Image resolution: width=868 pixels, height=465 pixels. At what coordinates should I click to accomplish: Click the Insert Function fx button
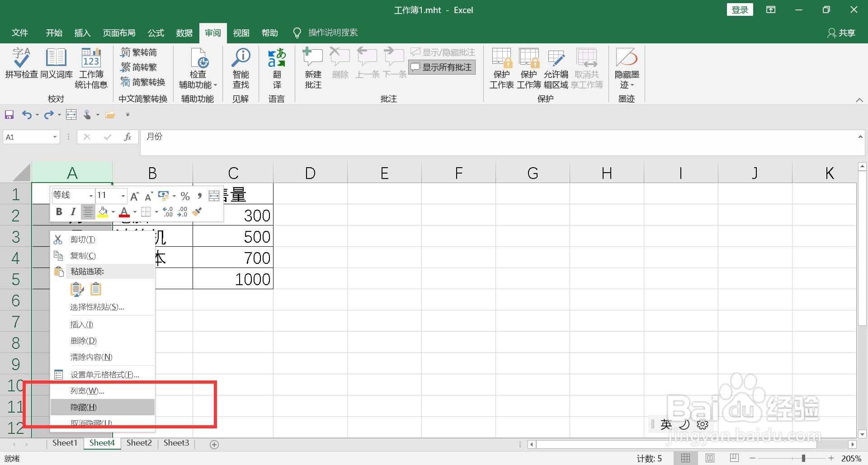127,137
